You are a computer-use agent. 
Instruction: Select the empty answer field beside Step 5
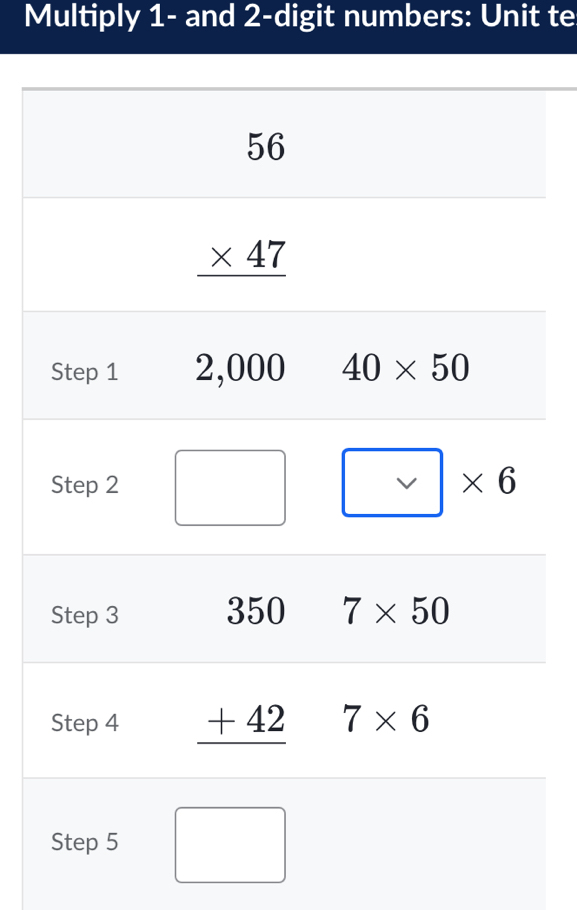pyautogui.click(x=230, y=844)
